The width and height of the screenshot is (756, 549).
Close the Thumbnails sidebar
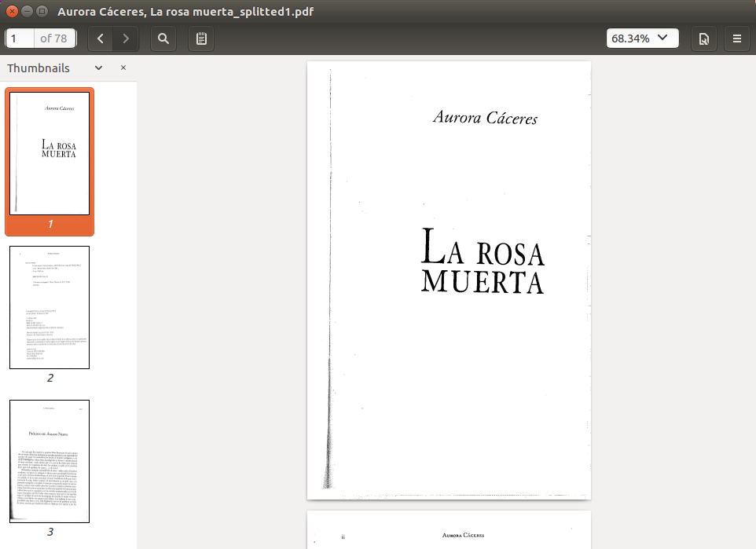point(123,68)
